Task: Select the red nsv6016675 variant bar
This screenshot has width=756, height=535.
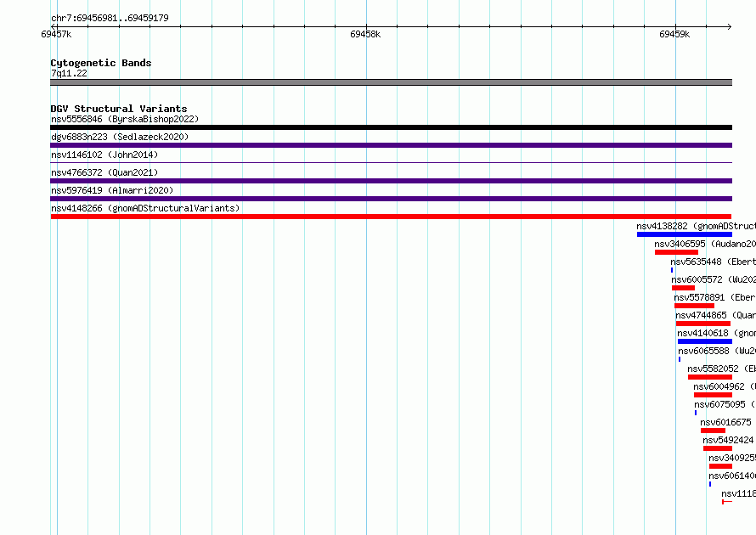Action: (x=713, y=431)
